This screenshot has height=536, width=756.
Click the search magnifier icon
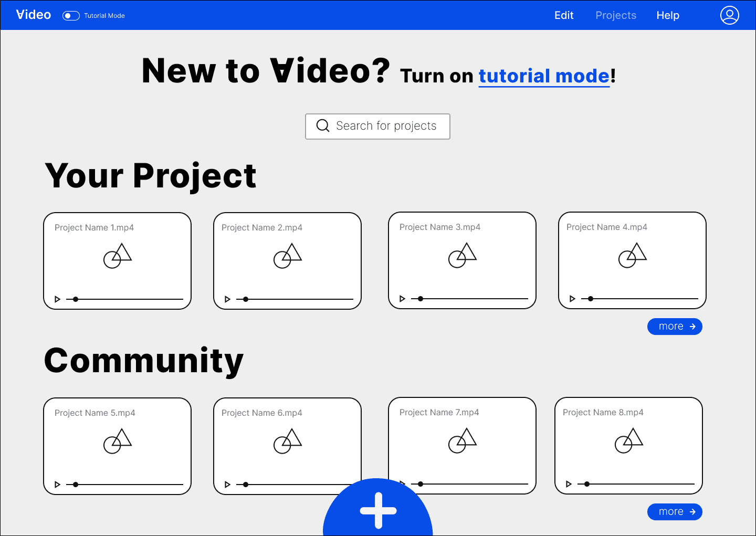(323, 125)
